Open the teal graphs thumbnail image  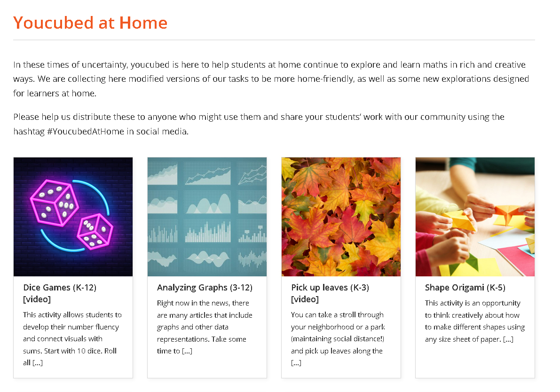point(207,217)
